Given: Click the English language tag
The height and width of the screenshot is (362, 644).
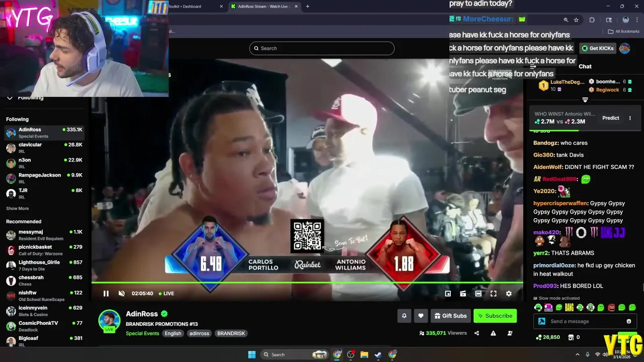Looking at the screenshot, I should (173, 333).
